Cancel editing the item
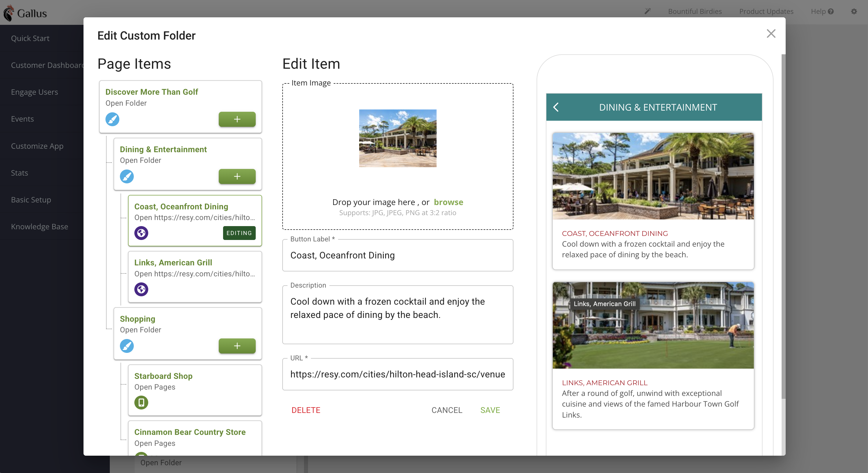 [446, 410]
